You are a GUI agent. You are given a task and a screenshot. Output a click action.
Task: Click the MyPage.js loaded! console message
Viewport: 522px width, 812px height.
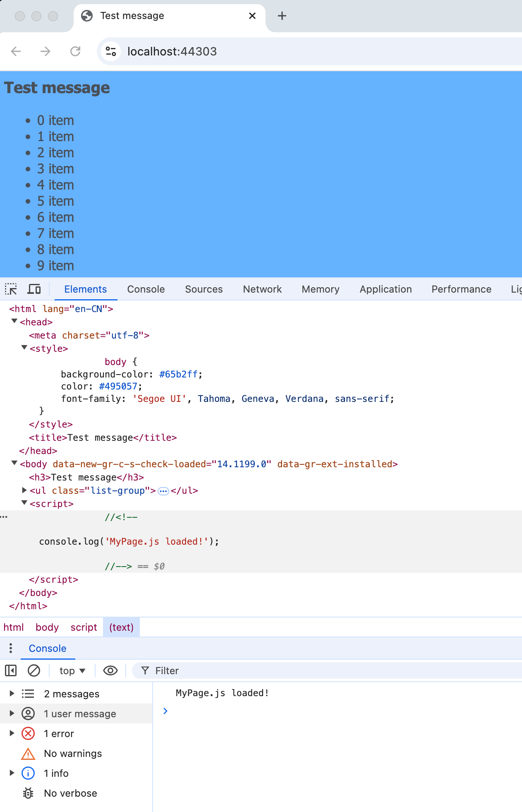(222, 693)
